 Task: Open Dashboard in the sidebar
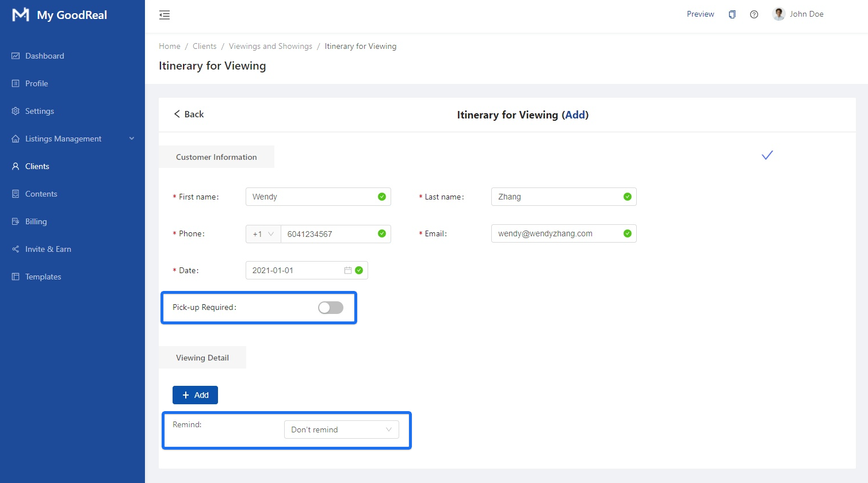[44, 56]
